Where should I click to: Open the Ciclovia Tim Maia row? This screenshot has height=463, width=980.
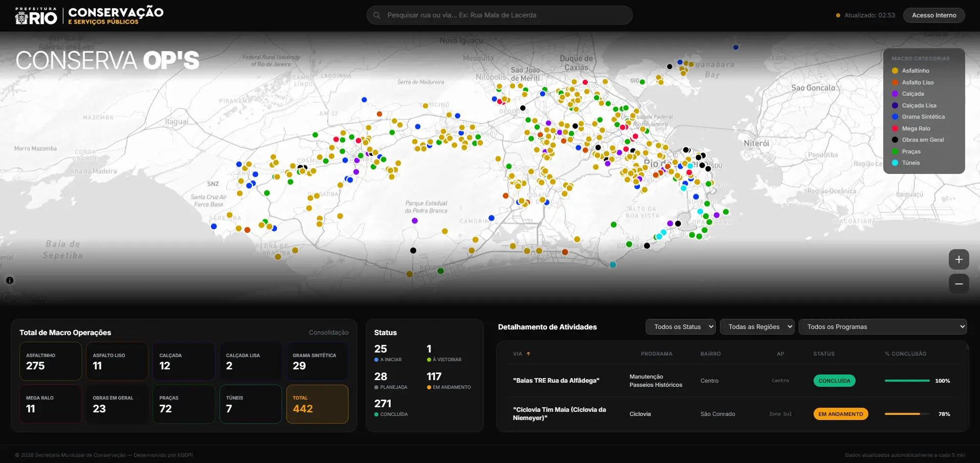(x=732, y=414)
